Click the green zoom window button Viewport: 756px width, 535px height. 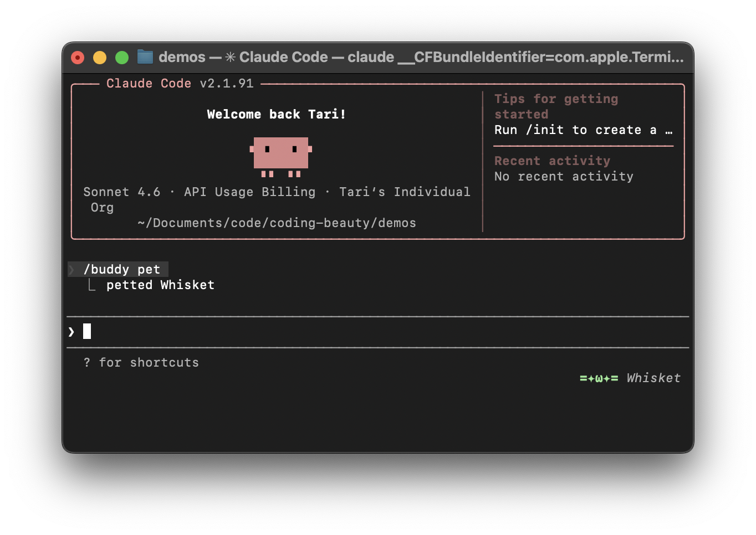click(122, 58)
